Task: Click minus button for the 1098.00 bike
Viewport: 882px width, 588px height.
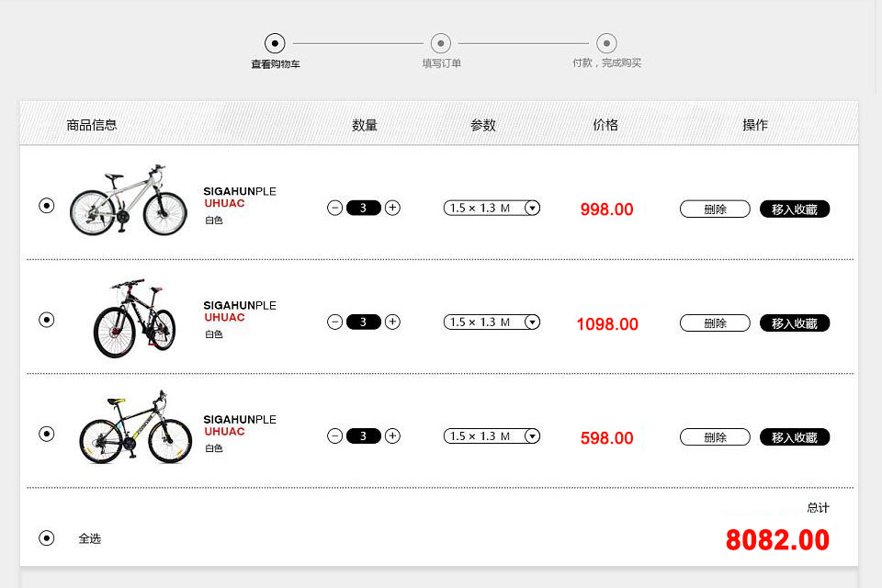Action: click(334, 322)
